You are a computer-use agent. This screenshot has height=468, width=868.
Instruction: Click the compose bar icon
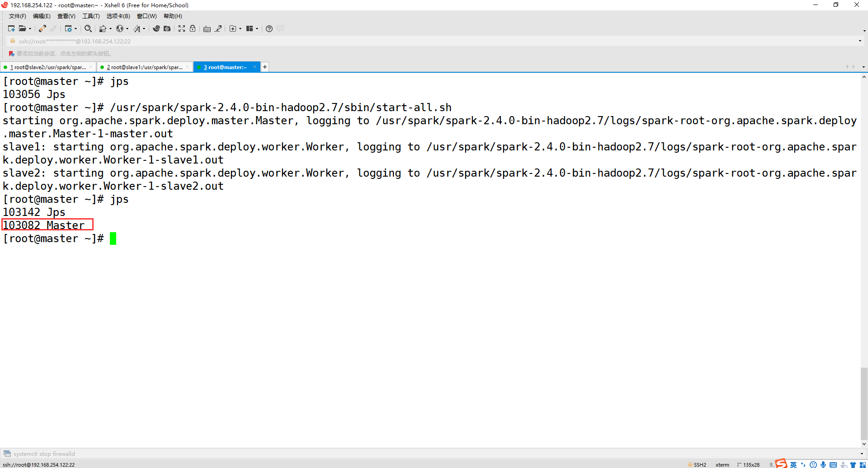pos(7,454)
